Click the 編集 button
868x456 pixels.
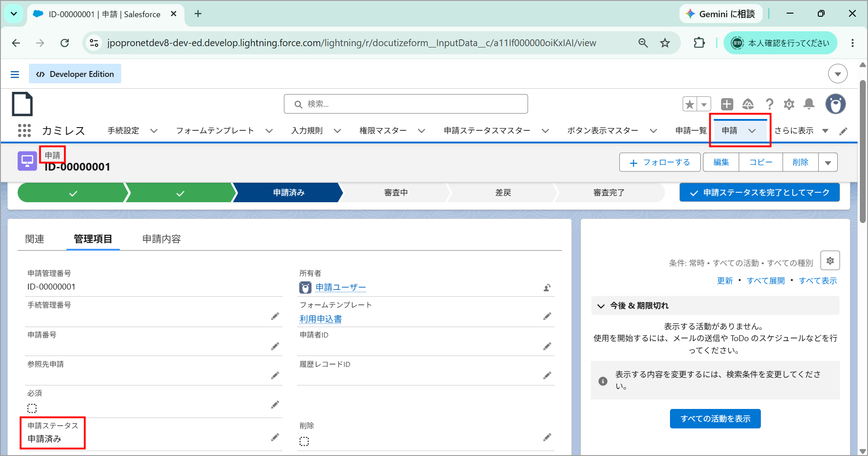point(721,162)
